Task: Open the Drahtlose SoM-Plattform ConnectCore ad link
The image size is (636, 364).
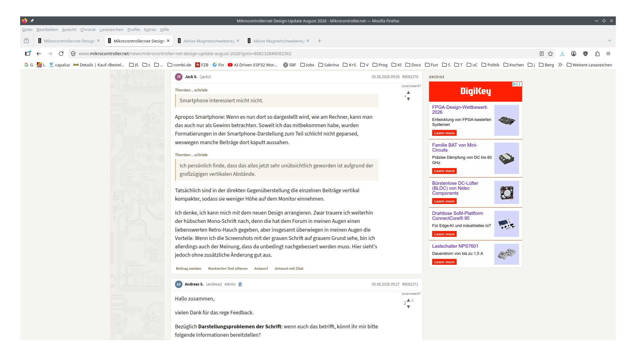Action: 458,216
